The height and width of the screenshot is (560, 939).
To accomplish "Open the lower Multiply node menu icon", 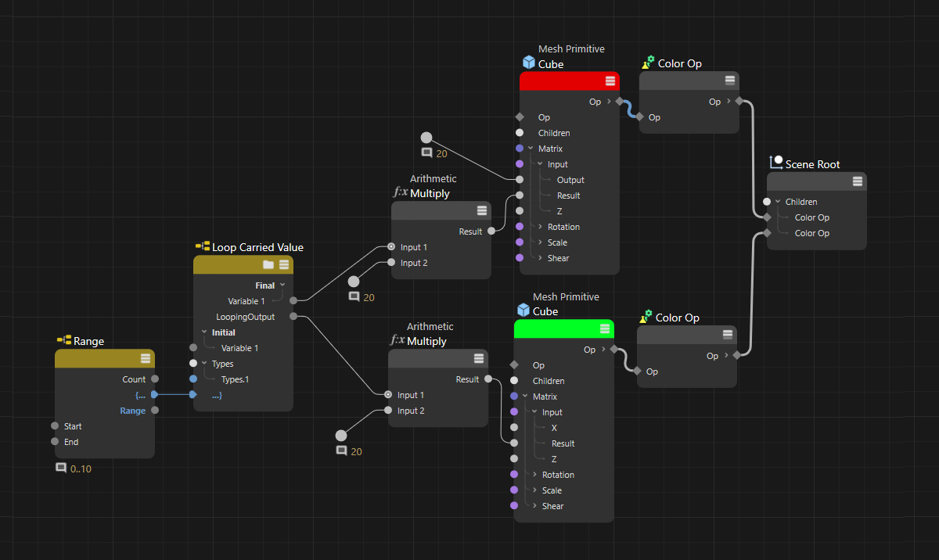I will [479, 358].
